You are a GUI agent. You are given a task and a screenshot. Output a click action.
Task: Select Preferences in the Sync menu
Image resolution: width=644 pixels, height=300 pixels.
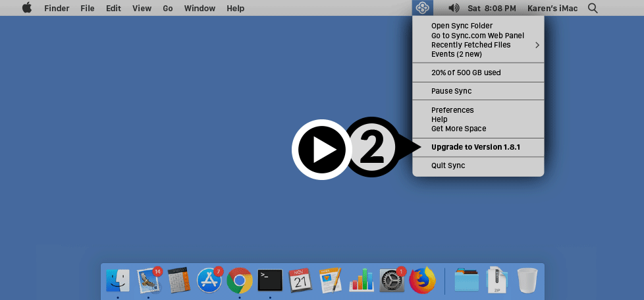click(452, 110)
